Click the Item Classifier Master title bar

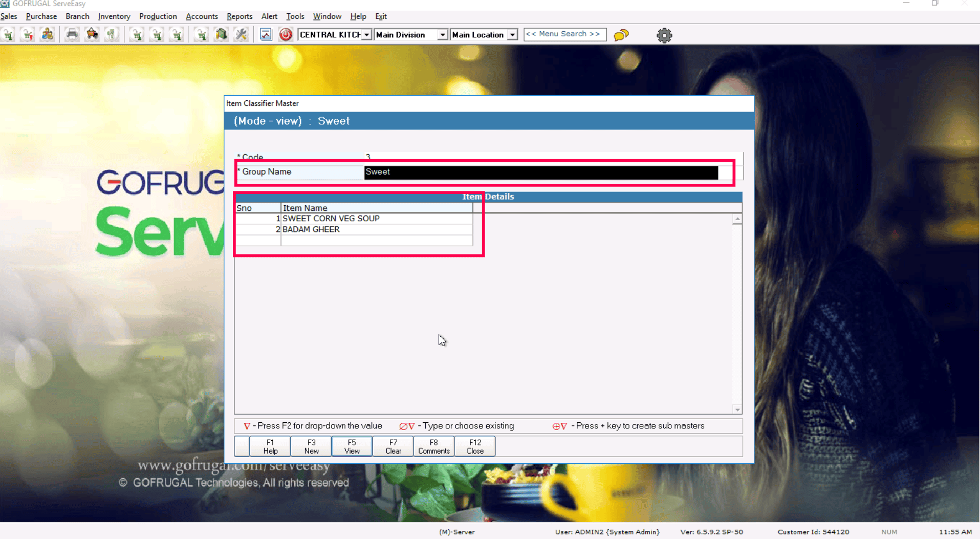click(x=489, y=103)
